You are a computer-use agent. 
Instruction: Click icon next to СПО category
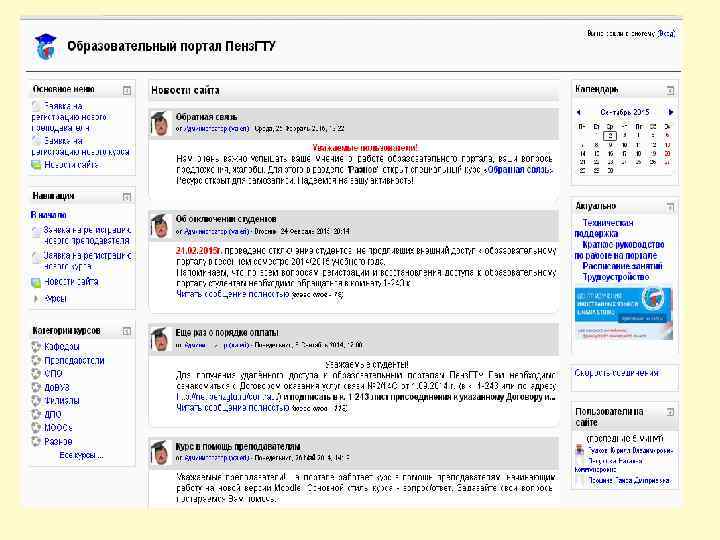(36, 373)
